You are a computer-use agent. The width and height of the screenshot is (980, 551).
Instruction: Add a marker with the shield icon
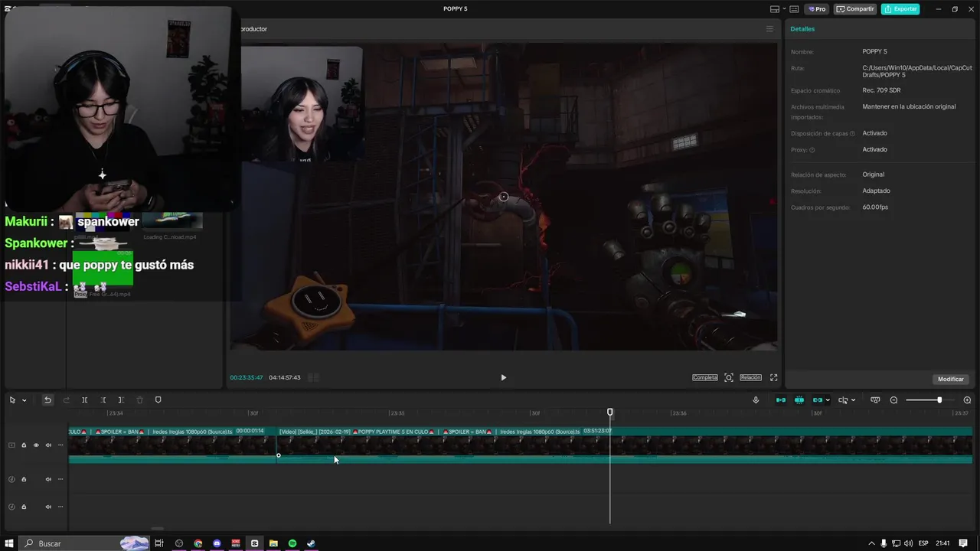[158, 399]
